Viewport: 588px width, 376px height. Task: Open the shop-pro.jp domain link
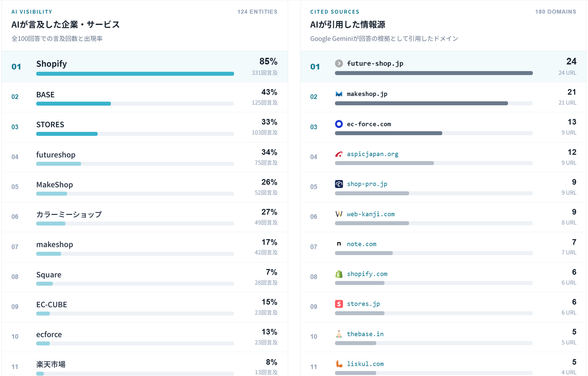pyautogui.click(x=367, y=184)
